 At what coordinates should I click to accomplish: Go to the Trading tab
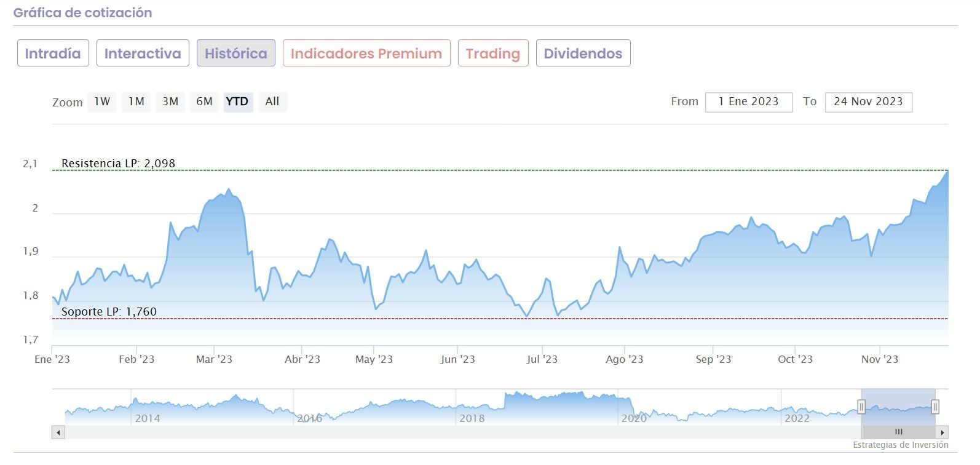pyautogui.click(x=493, y=54)
